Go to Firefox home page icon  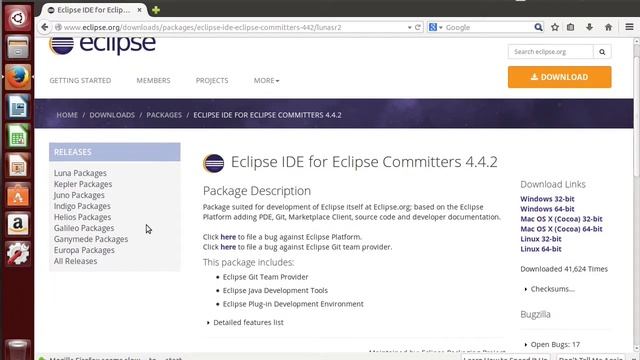tap(608, 27)
